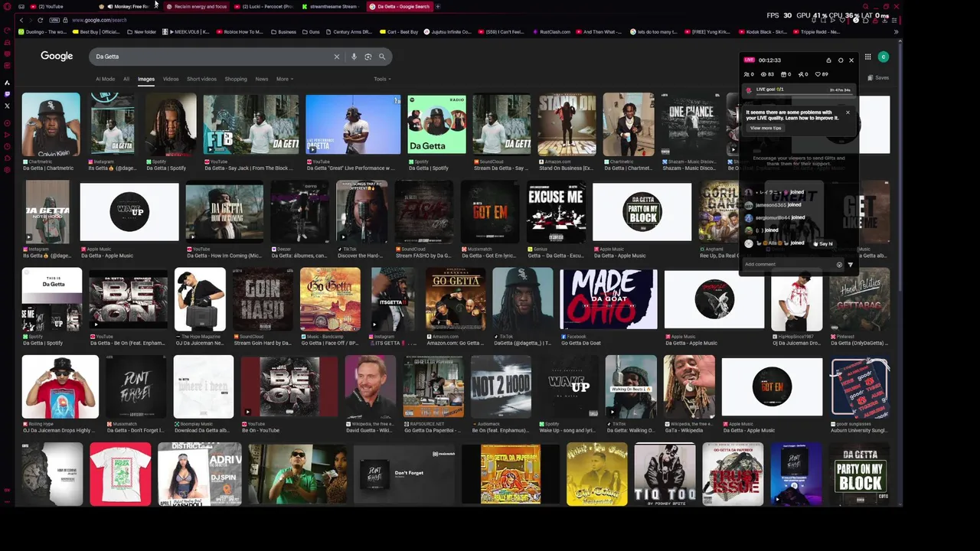The height and width of the screenshot is (551, 980).
Task: Show more bookmarks with chevron
Action: pyautogui.click(x=896, y=32)
